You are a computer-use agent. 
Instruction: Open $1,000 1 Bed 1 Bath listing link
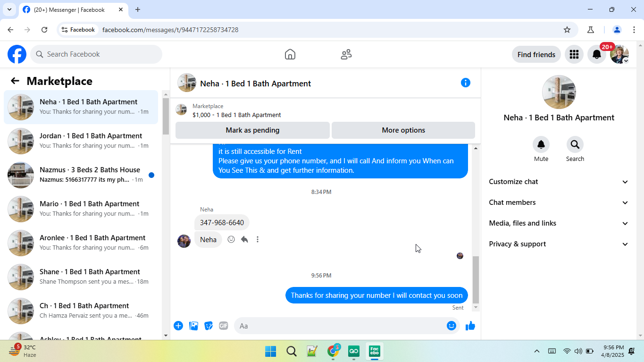236,115
